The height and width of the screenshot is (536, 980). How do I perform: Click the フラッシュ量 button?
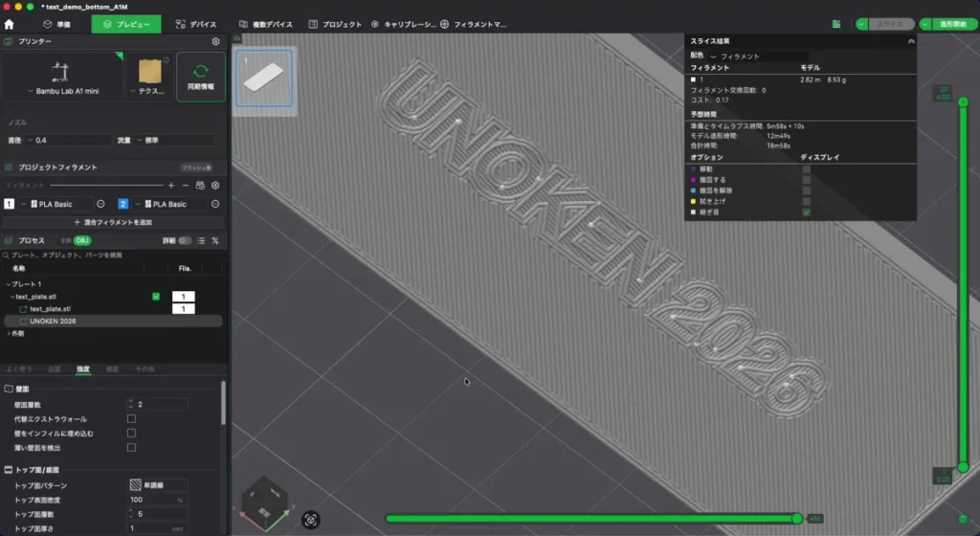[196, 167]
